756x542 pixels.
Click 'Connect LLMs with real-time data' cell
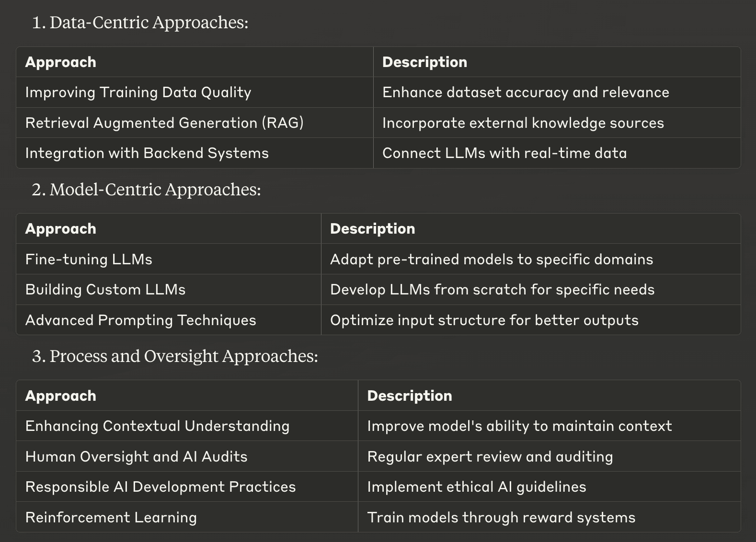point(557,153)
